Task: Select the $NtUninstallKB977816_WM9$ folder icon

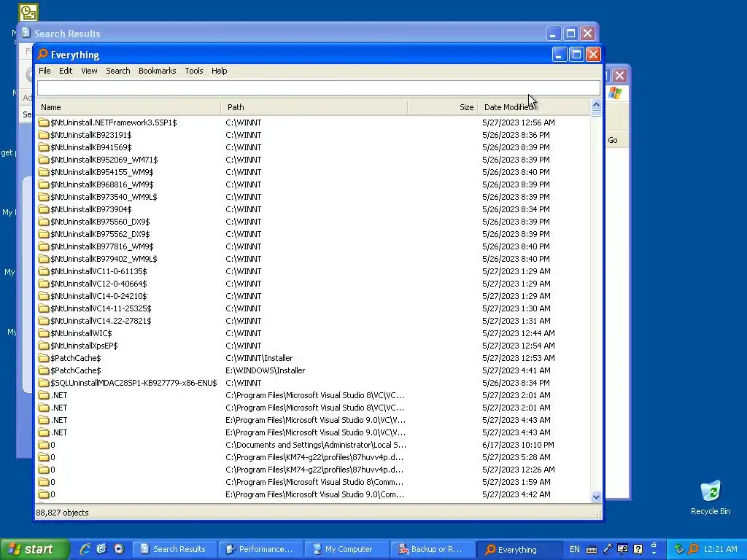Action: (44, 246)
